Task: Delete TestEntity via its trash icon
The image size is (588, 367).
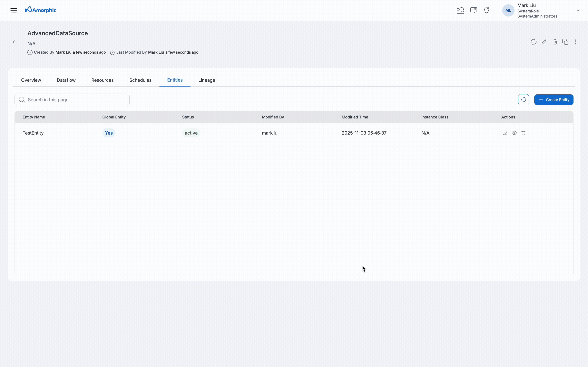Action: click(523, 133)
